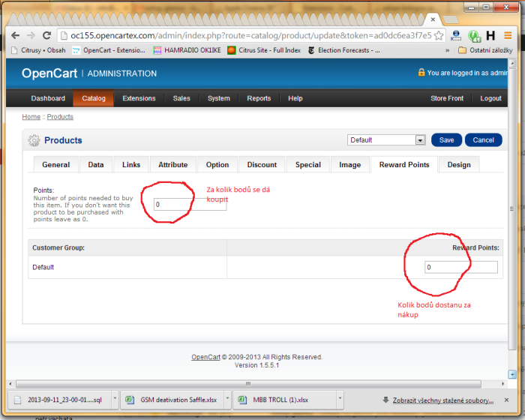Open the Ostatní záložky bookmarks folder
This screenshot has width=525, height=420.
point(485,50)
